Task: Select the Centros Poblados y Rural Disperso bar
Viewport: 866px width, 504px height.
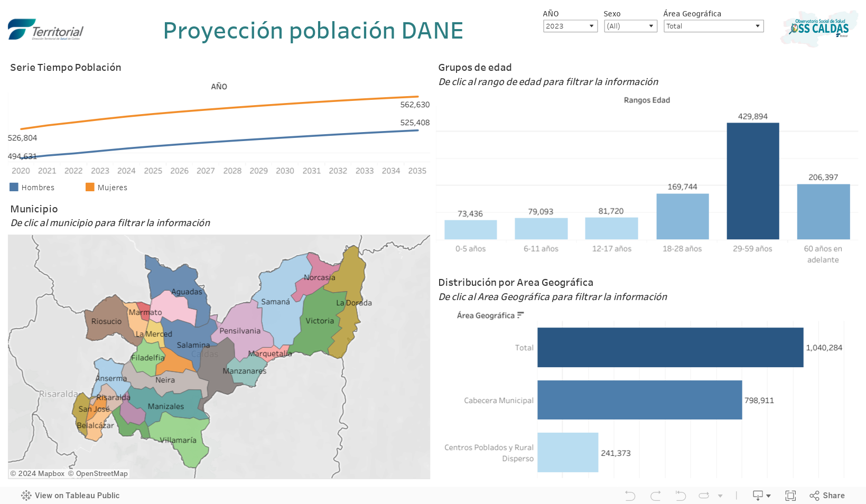Action: click(567, 453)
